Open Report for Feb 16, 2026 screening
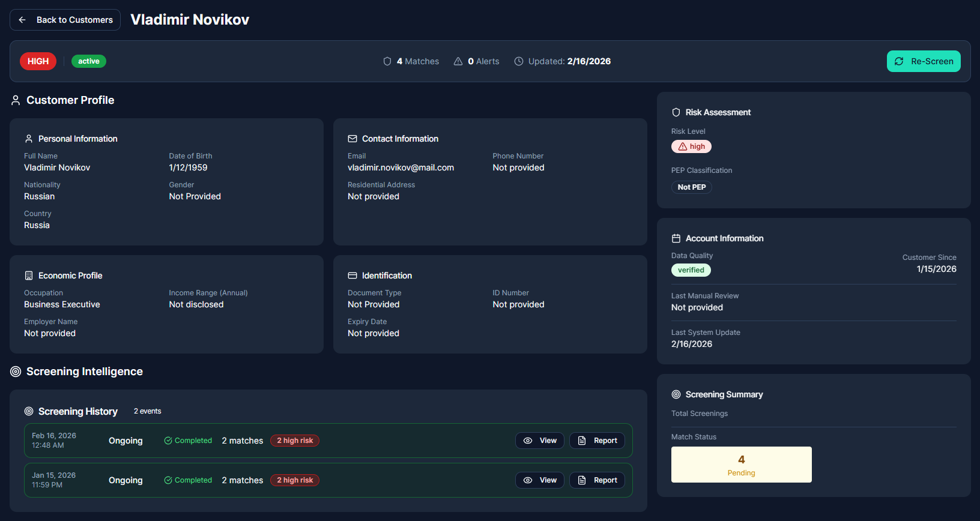Screen dimensions: 980x521 [x=597, y=441]
